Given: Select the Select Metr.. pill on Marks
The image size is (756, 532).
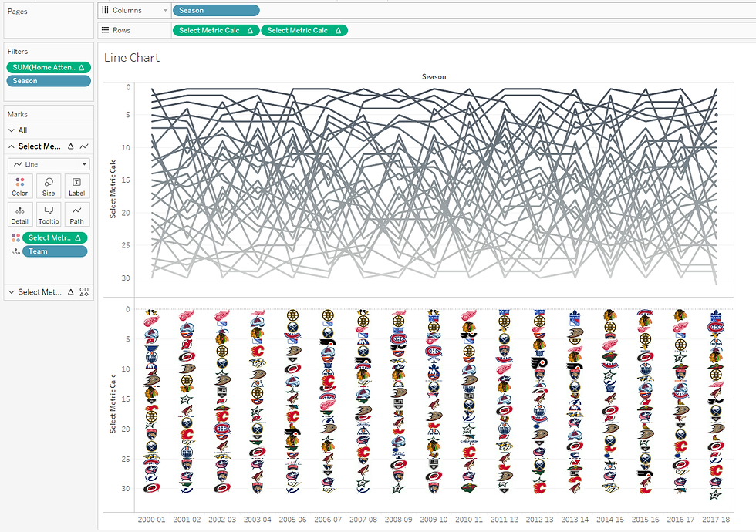Looking at the screenshot, I should tap(55, 237).
